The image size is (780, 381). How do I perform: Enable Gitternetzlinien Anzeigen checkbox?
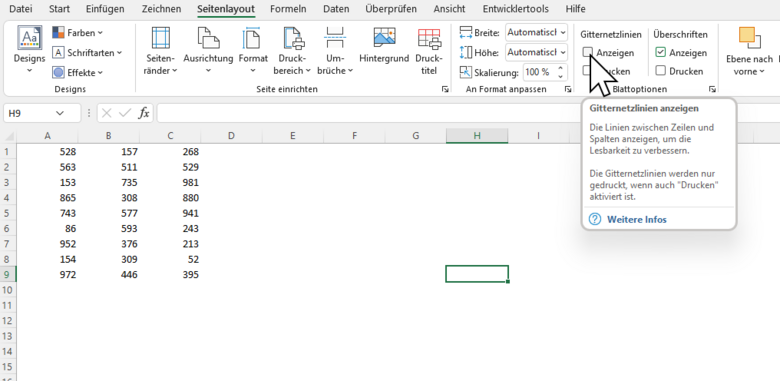588,52
